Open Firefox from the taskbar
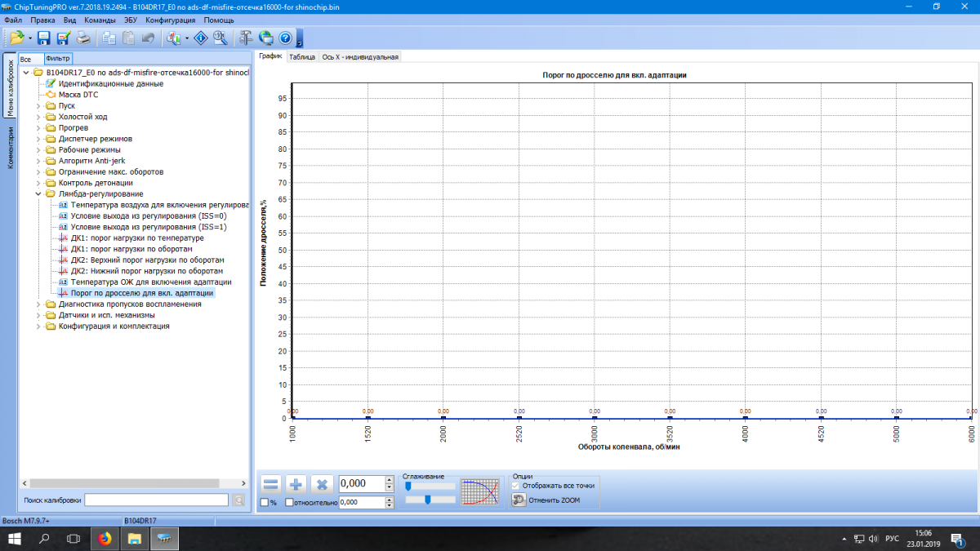 coord(104,539)
